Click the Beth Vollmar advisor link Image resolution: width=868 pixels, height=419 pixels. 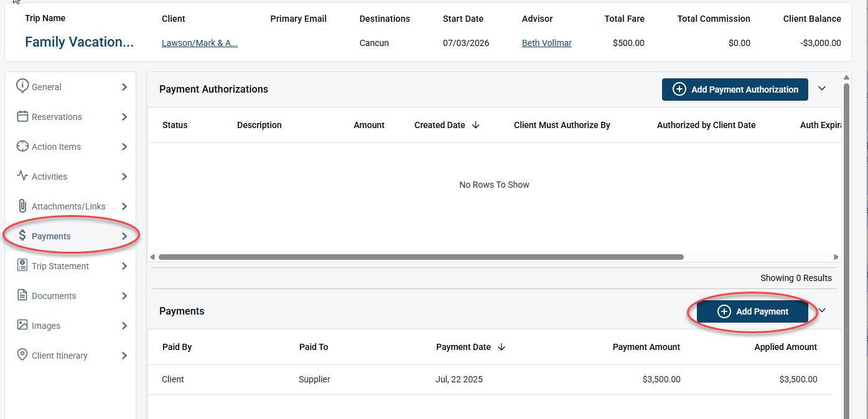[x=546, y=42]
